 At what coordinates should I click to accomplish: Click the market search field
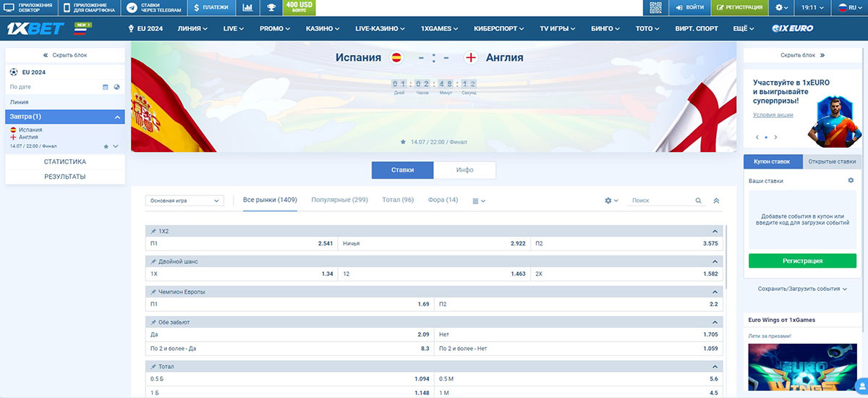click(x=661, y=200)
